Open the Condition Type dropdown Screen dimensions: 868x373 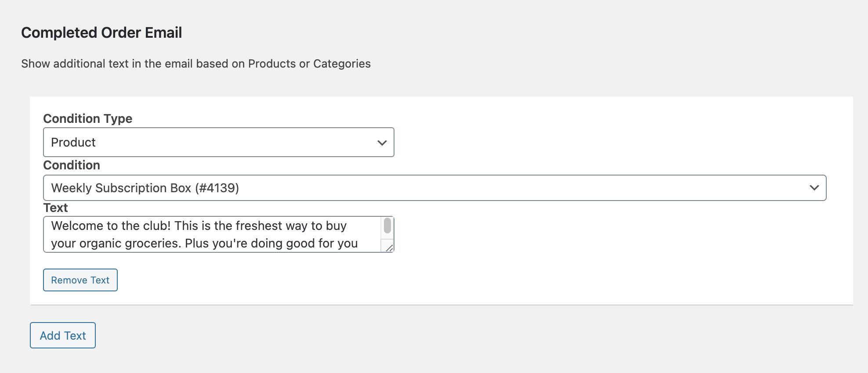(x=218, y=142)
